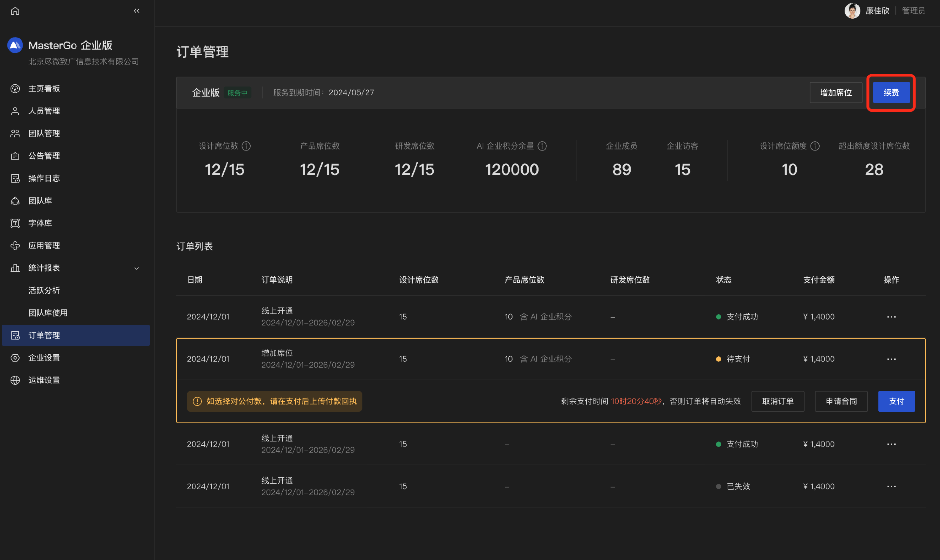Click the 操作日志 log icon
This screenshot has width=940, height=560.
click(x=15, y=178)
